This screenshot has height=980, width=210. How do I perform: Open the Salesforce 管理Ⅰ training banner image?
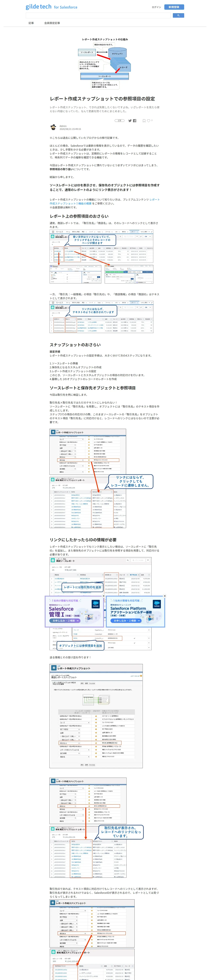click(74, 612)
